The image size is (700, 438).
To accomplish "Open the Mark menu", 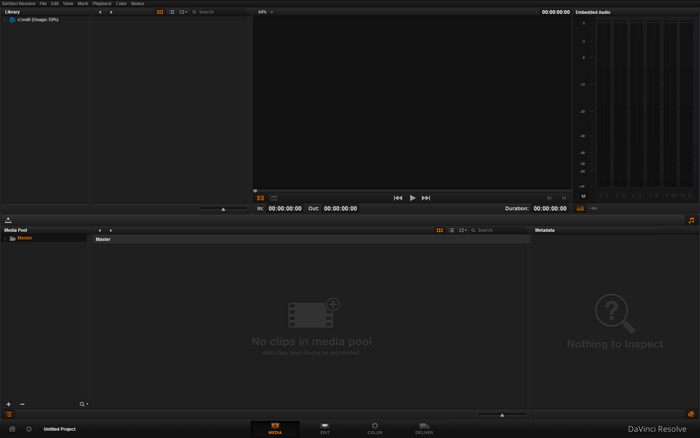I will point(83,3).
